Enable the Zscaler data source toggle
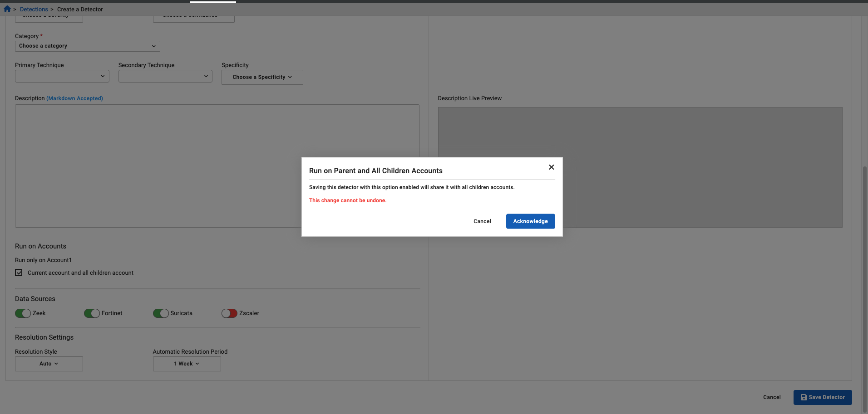The width and height of the screenshot is (868, 414). [229, 313]
